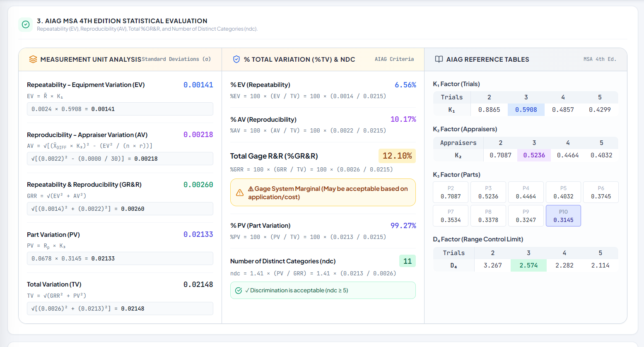Select the 2.114 cell in the D₄ row

tap(601, 265)
